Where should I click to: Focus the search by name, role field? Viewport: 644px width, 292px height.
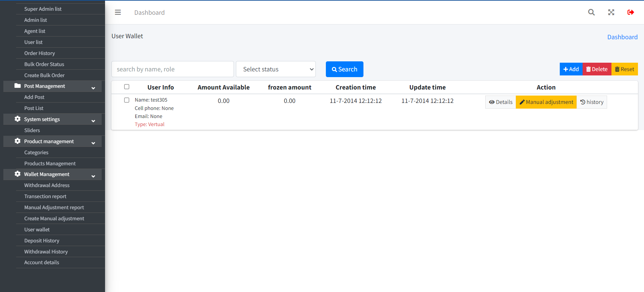[172, 69]
